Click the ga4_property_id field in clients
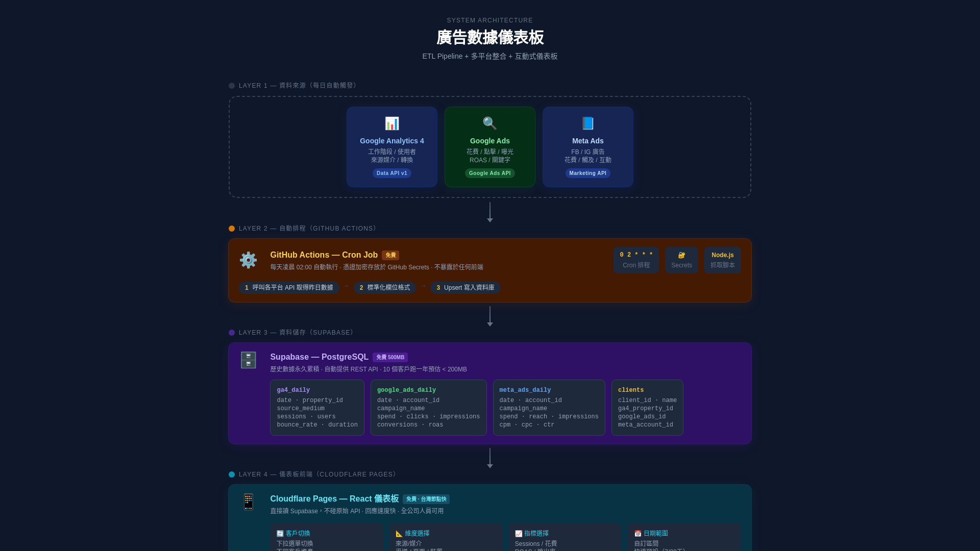 [x=646, y=409]
